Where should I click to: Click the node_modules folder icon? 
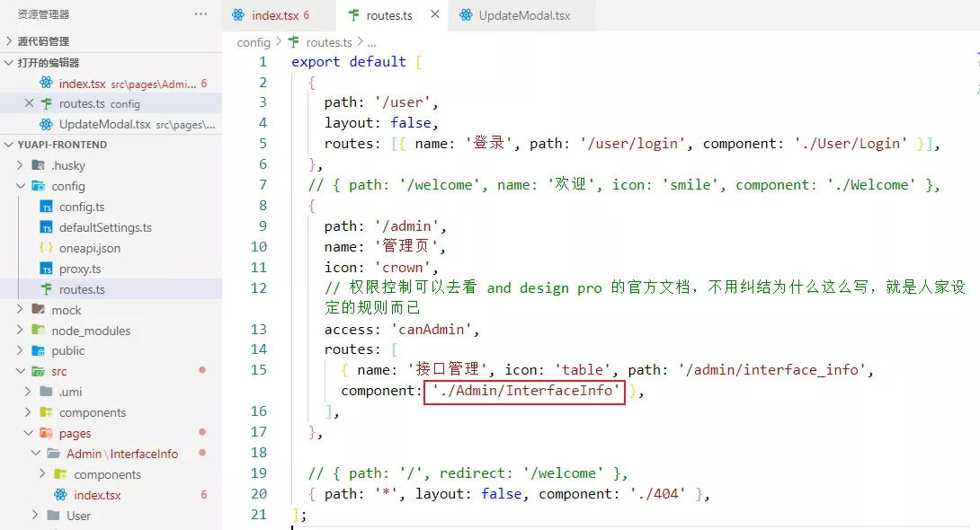38,330
